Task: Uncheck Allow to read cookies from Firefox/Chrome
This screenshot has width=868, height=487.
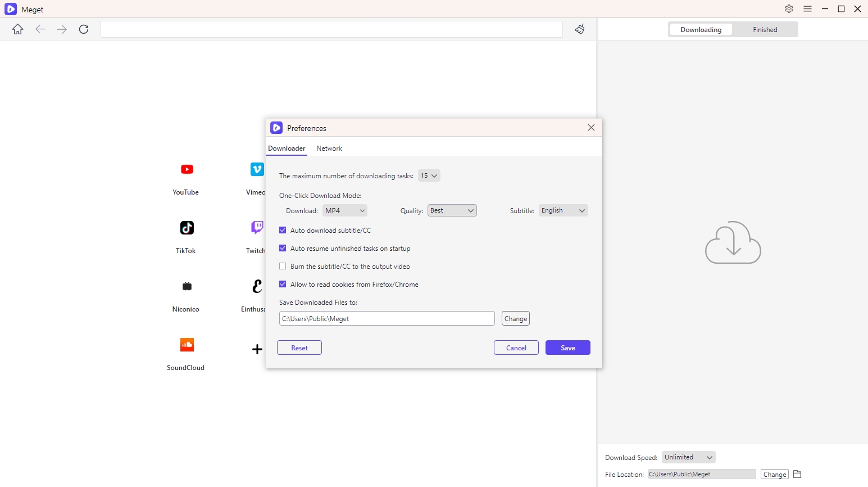Action: click(x=283, y=284)
